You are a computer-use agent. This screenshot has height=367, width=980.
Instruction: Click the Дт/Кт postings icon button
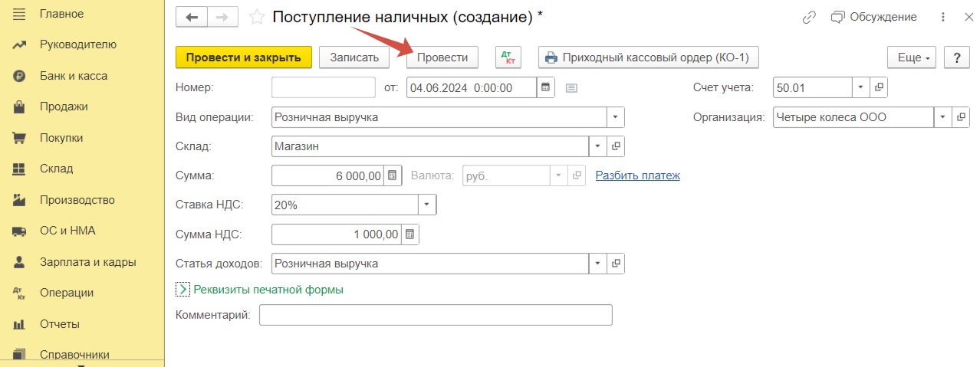click(x=508, y=57)
